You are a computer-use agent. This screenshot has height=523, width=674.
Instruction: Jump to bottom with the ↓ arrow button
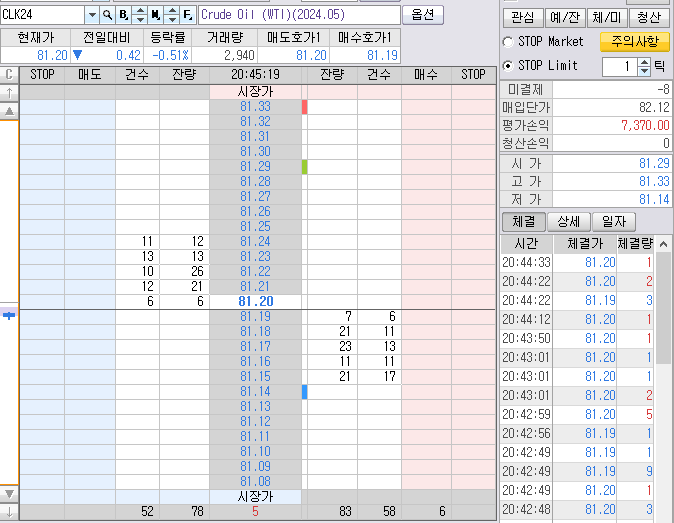pyautogui.click(x=9, y=512)
